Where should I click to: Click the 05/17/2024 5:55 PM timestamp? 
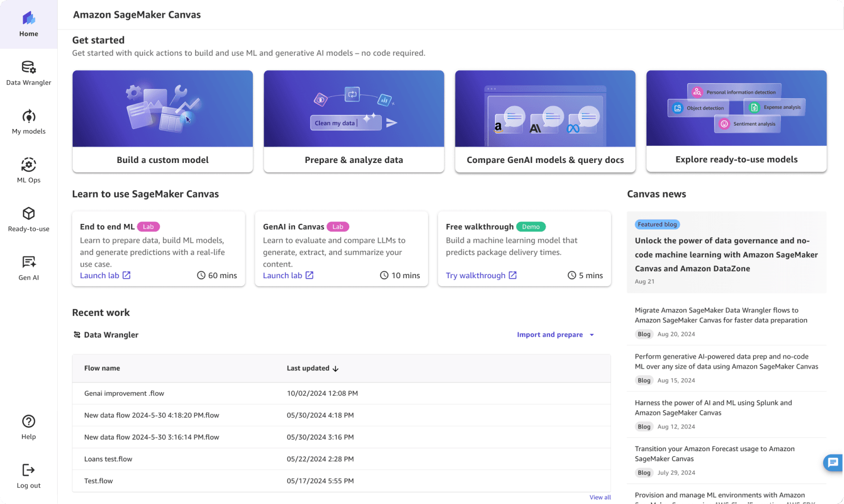coord(320,481)
